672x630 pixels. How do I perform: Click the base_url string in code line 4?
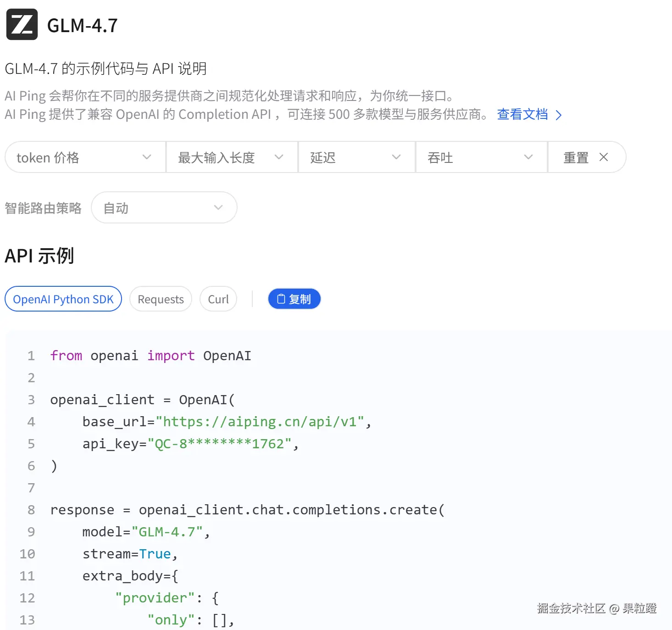[x=260, y=422]
